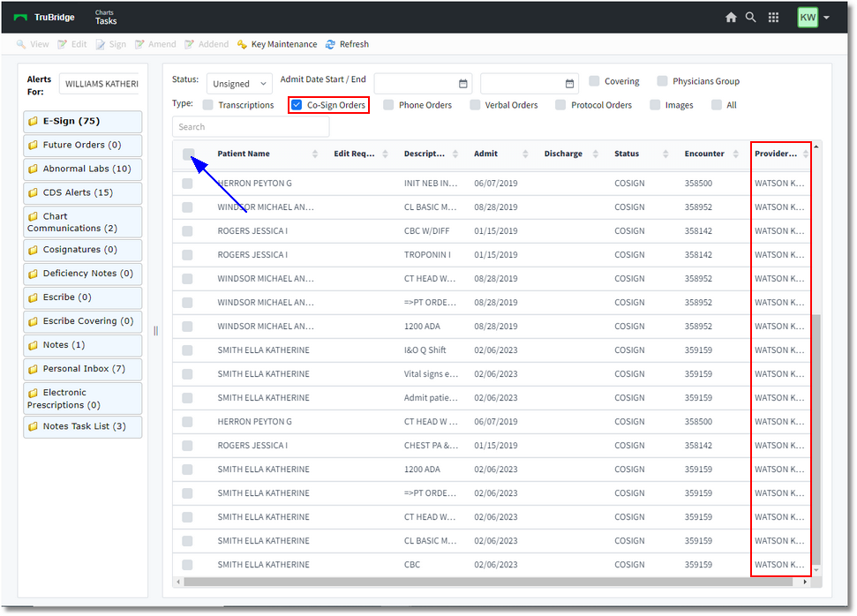Open the Abnormal Labs (10) folder
The height and width of the screenshot is (616, 857).
point(83,169)
